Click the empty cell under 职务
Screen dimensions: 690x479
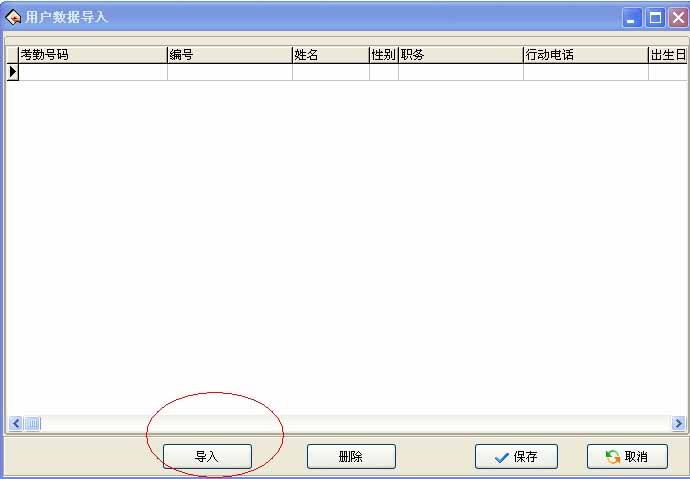(x=461, y=72)
